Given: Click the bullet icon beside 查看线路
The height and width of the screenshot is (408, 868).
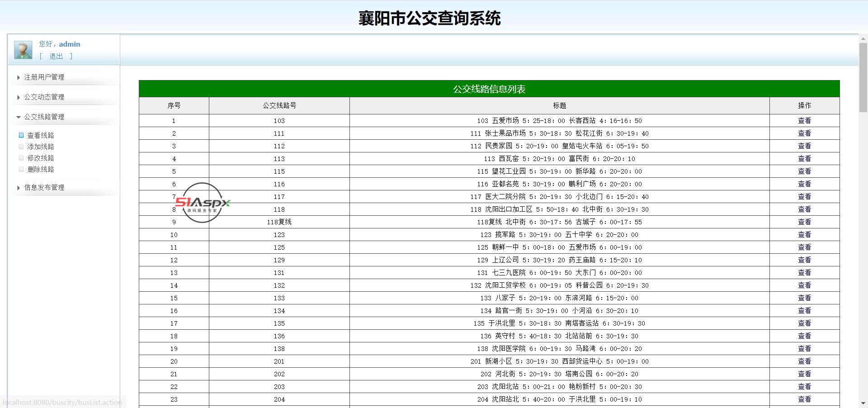Looking at the screenshot, I should (21, 135).
